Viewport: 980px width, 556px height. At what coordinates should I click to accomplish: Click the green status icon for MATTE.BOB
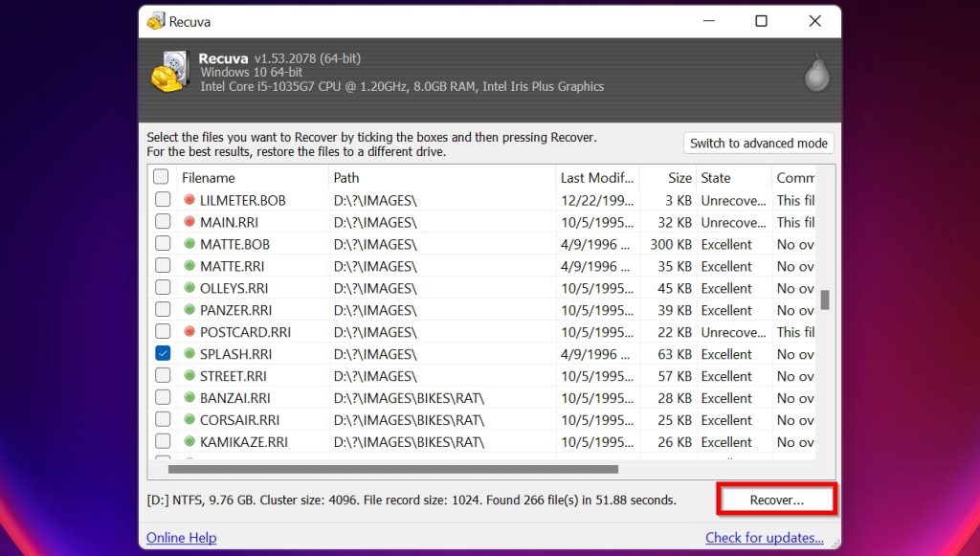[x=189, y=244]
